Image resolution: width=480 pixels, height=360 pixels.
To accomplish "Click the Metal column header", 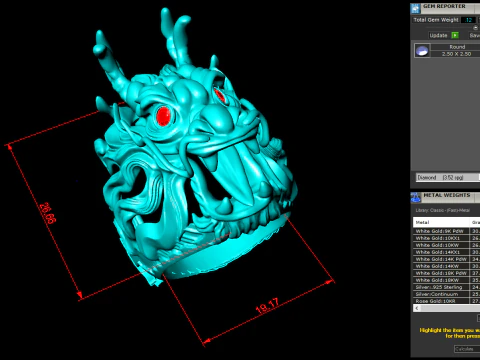I will (441, 222).
